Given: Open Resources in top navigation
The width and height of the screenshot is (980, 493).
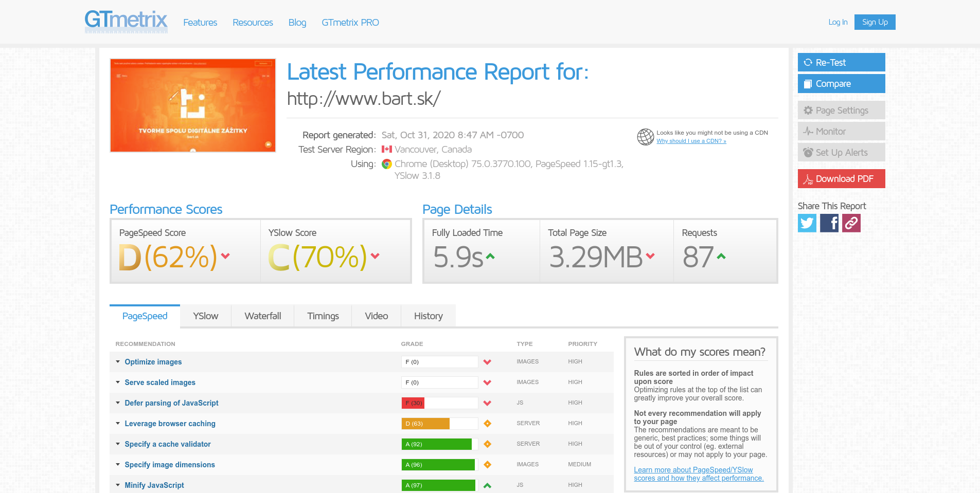Looking at the screenshot, I should 253,23.
